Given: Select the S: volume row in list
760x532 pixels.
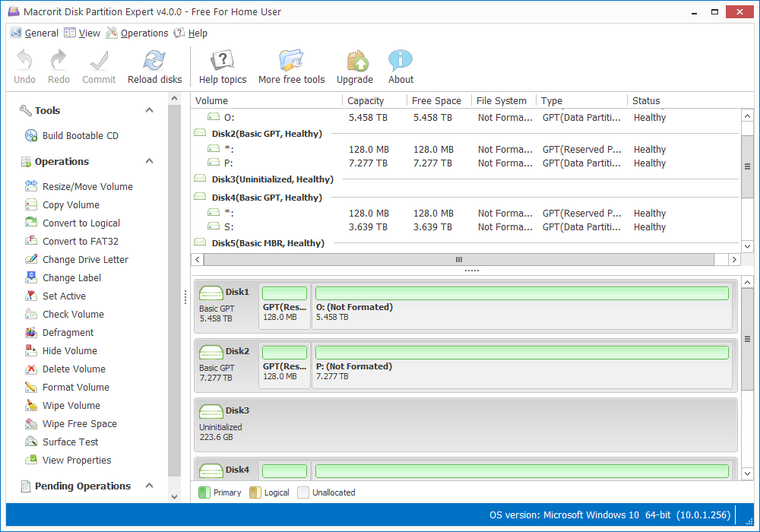Looking at the screenshot, I should [466, 226].
